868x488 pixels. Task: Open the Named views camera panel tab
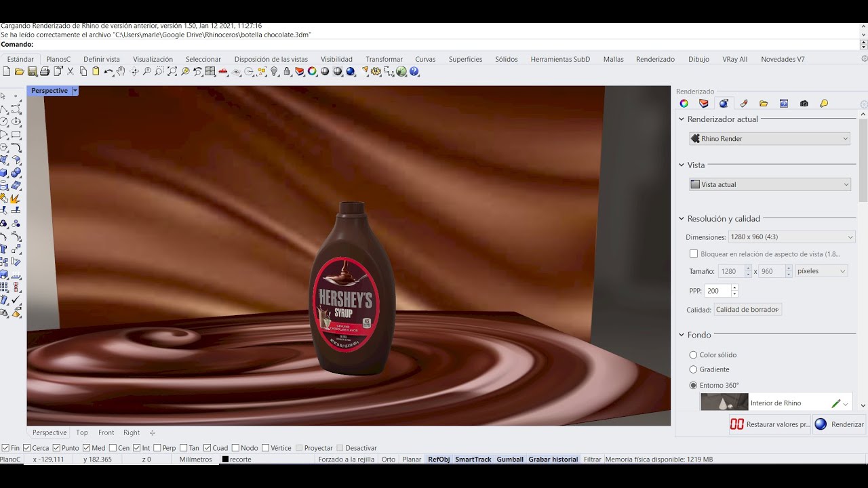tap(804, 104)
